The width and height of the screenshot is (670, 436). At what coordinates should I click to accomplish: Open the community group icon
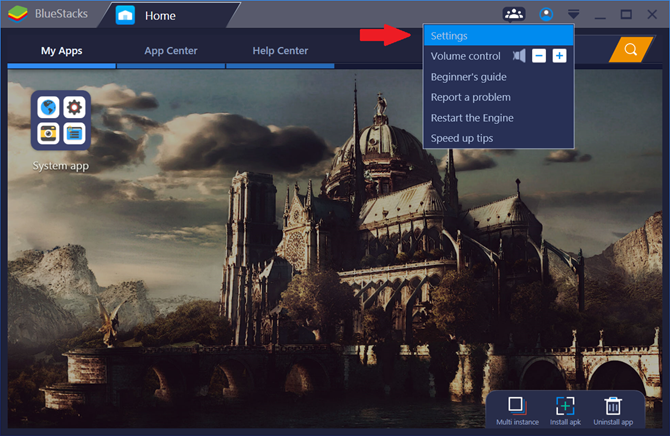(514, 14)
